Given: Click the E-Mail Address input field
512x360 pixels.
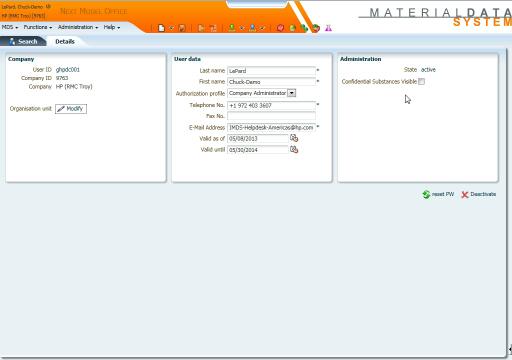Looking at the screenshot, I should point(271,127).
